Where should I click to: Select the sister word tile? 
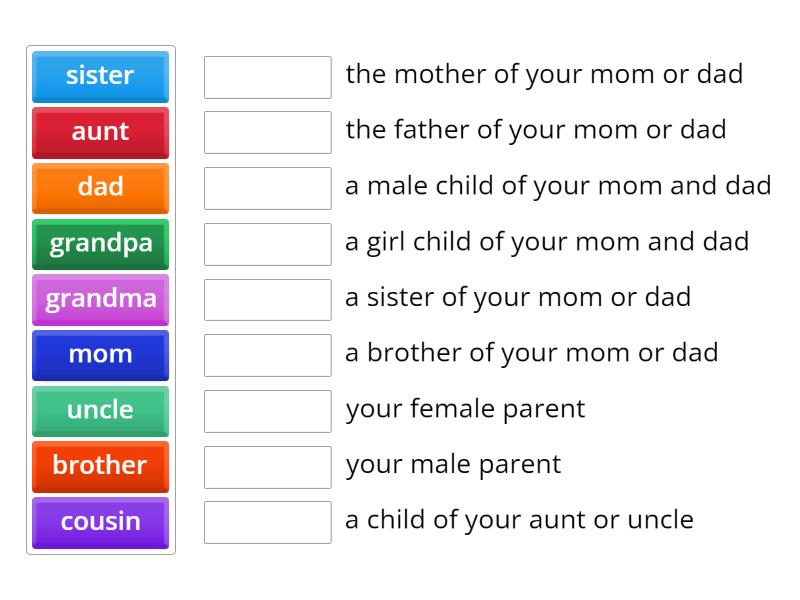(100, 76)
